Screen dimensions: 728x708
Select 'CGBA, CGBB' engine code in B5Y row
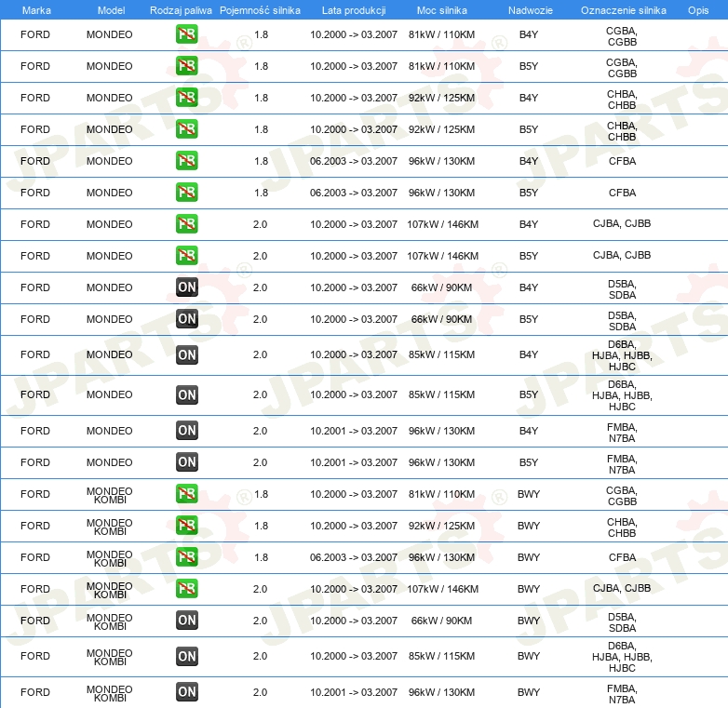tap(622, 68)
